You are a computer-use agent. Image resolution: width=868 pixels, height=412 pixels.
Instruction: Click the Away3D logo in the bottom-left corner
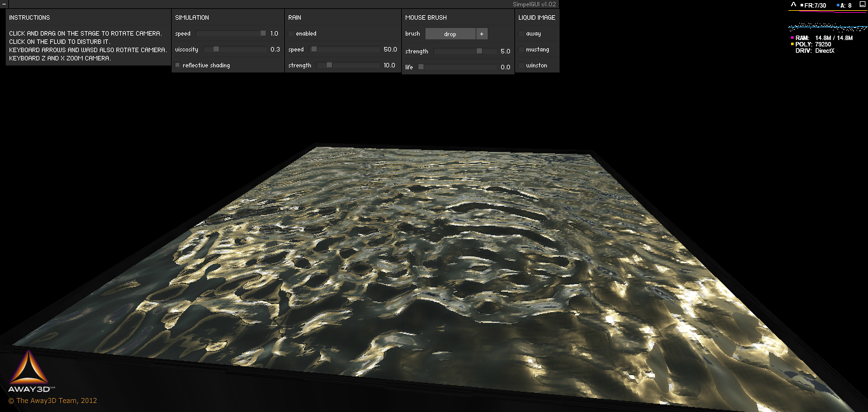pos(32,371)
